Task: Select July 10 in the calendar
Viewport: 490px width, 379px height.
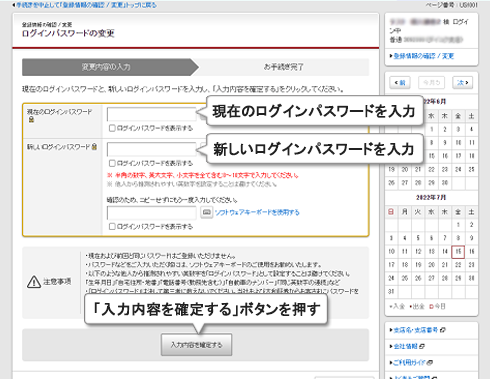Action: pos(391,252)
